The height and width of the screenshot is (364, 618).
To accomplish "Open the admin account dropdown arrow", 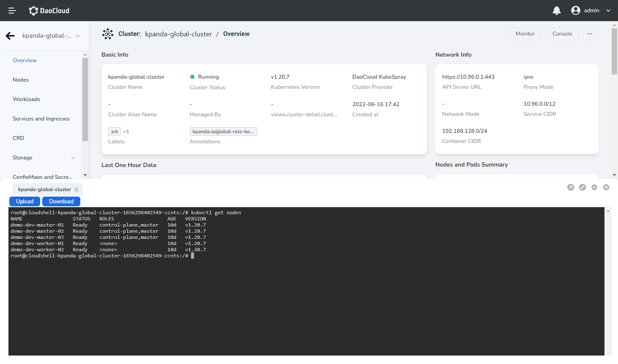I will 608,11.
